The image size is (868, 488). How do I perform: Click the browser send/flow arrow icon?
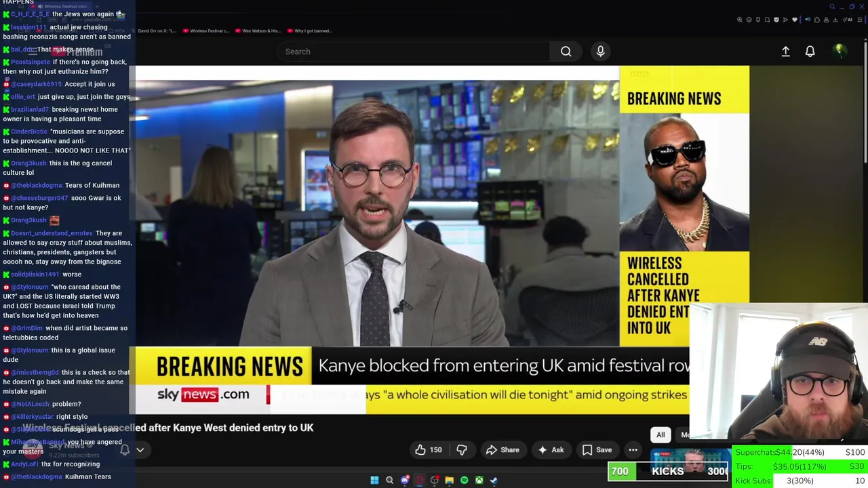click(785, 20)
